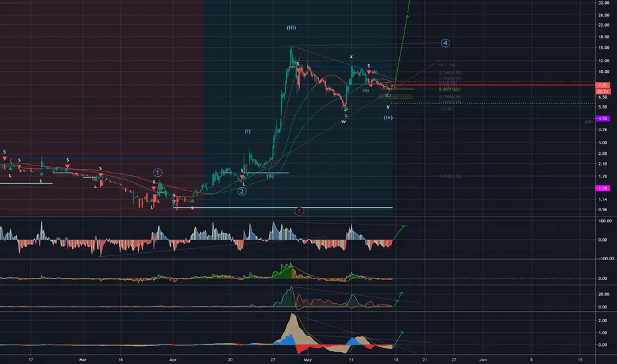Select the w wave label
Image resolution: width=617 pixels, height=364 pixels.
pos(344,122)
